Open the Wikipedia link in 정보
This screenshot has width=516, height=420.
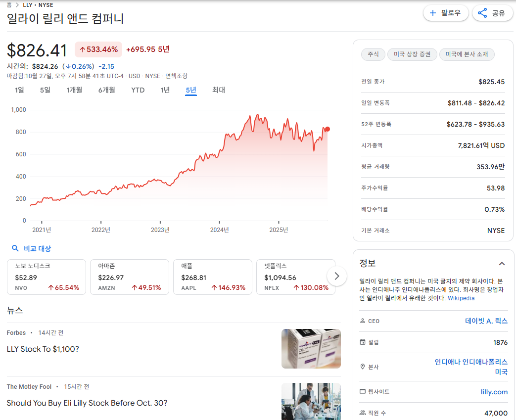(461, 298)
